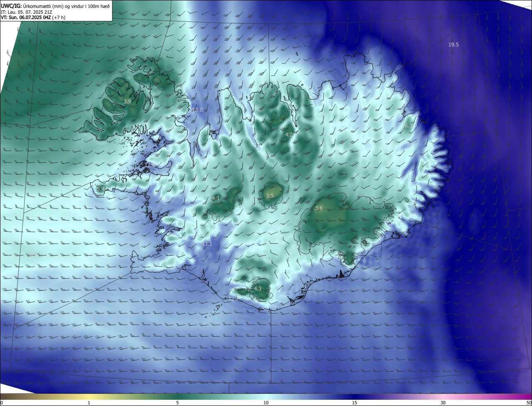The image size is (532, 406).
Task: Click the 10 tick label on the color scale
Action: (x=266, y=403)
